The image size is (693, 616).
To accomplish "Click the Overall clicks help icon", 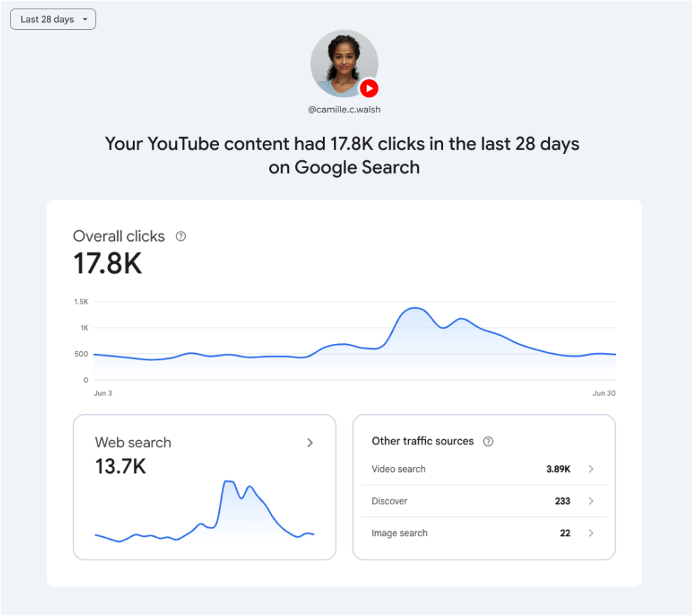I will click(x=181, y=237).
